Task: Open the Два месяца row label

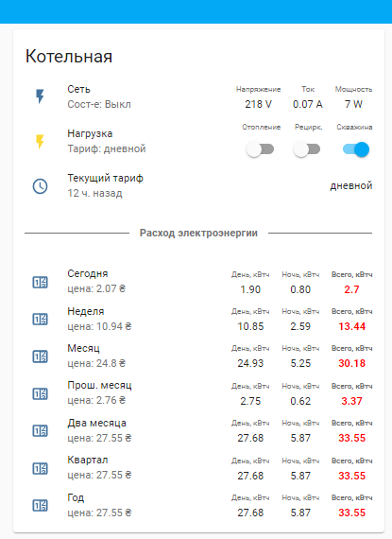Action: [x=96, y=423]
